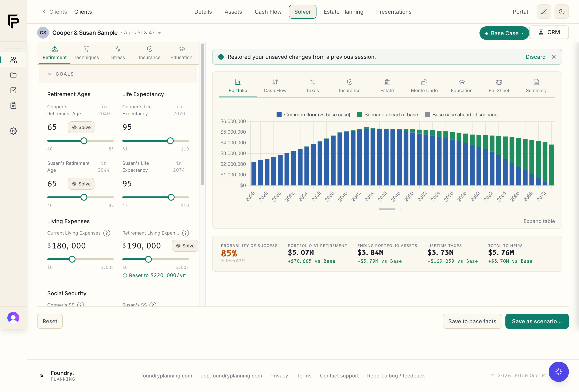Viewport: 579px width, 392px height.
Task: Click the Foundry logo in sidebar
Action: [13, 21]
